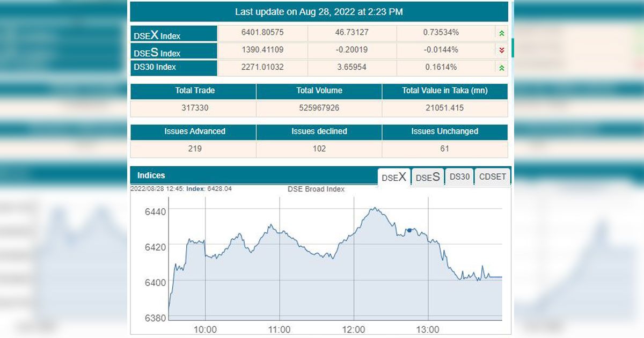Click the DSEX value 6401.80575
This screenshot has height=338, width=644.
(x=262, y=33)
